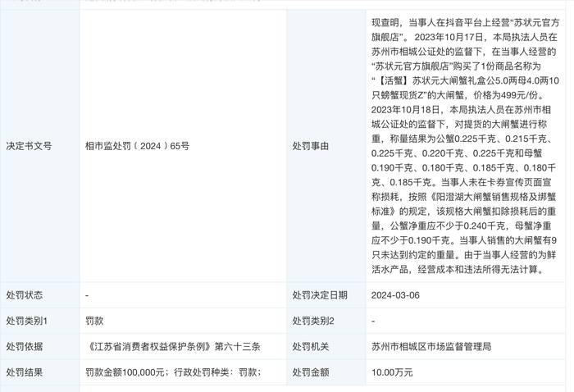Click the 决定书文号 label cell
The image size is (574, 392).
[29, 146]
